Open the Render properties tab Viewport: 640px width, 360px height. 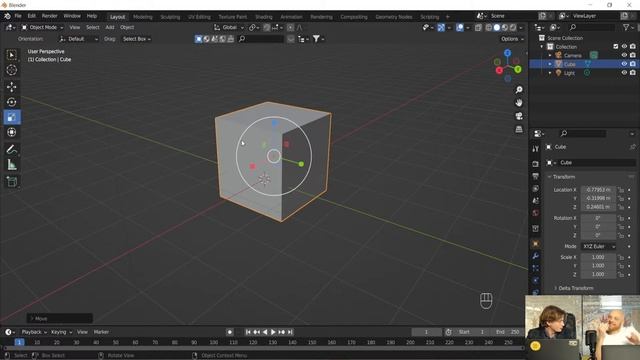[x=536, y=164]
